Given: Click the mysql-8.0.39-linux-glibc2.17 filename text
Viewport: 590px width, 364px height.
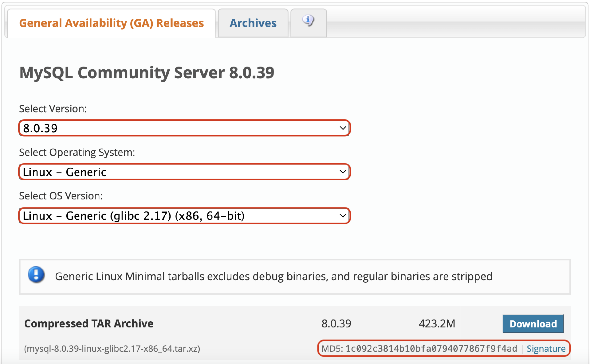Looking at the screenshot, I should [x=112, y=349].
